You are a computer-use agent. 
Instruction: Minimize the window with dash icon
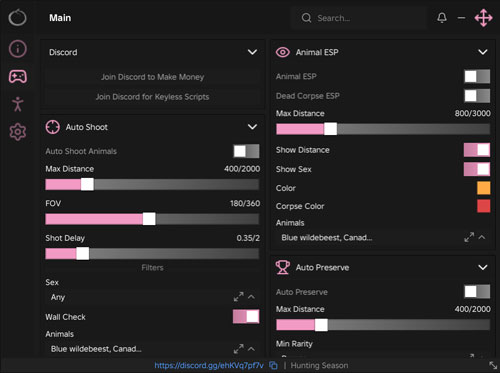[x=461, y=18]
